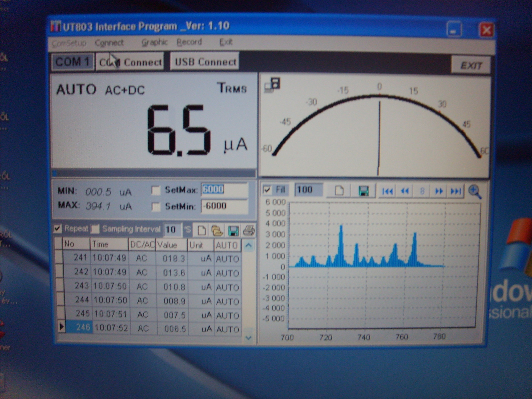
Task: Click the SetMax value field
Action: point(225,190)
